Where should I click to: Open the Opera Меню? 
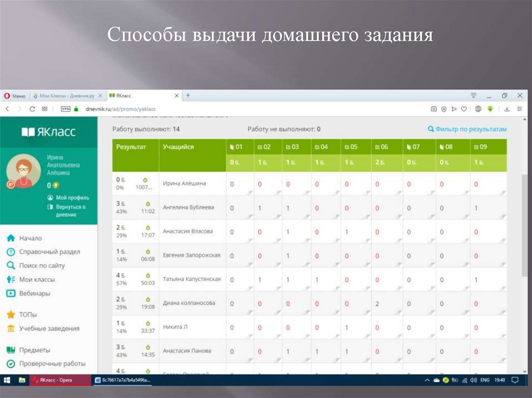pyautogui.click(x=15, y=96)
